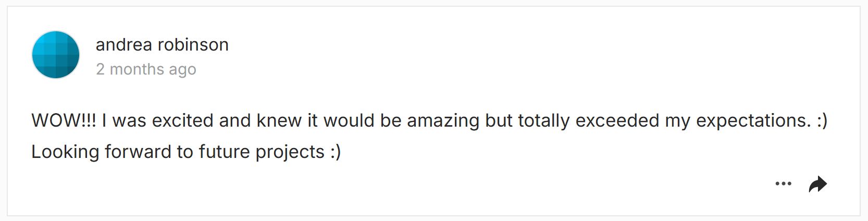Click the '2 months ago' timestamp
The image size is (868, 221).
[146, 69]
